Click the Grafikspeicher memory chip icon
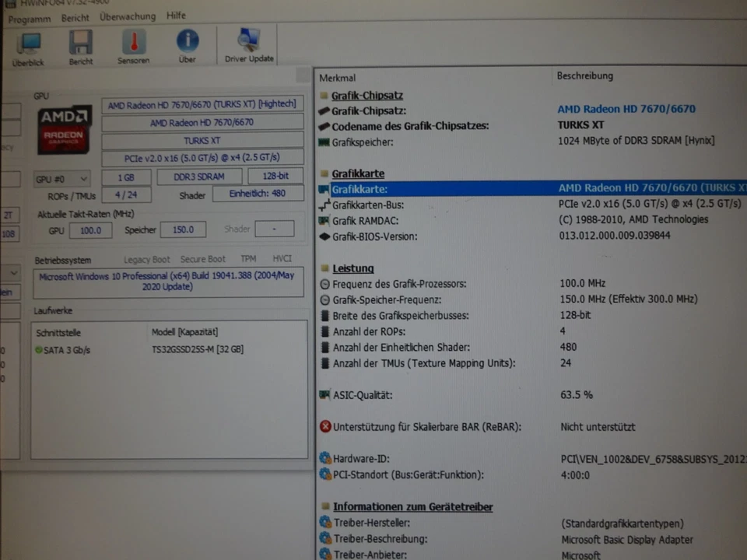747x560 pixels. [x=324, y=142]
